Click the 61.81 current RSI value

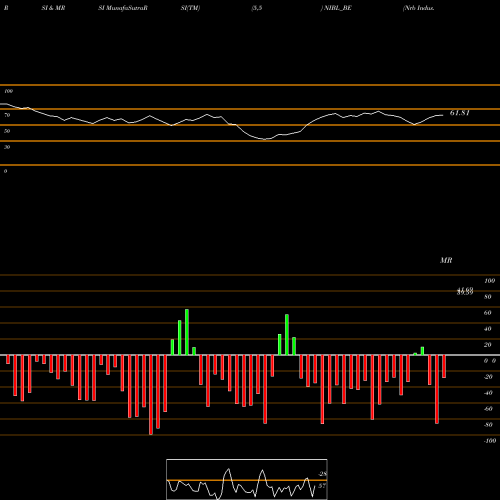460,113
